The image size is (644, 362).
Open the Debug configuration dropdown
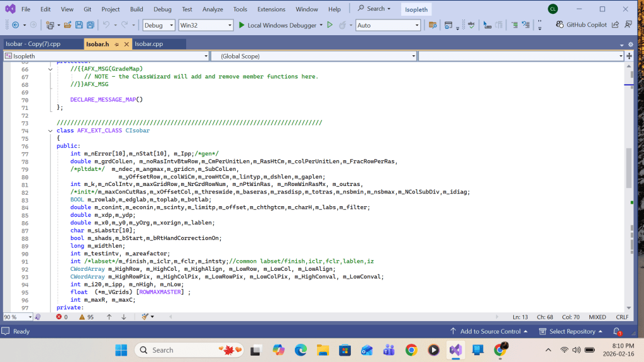click(x=158, y=25)
